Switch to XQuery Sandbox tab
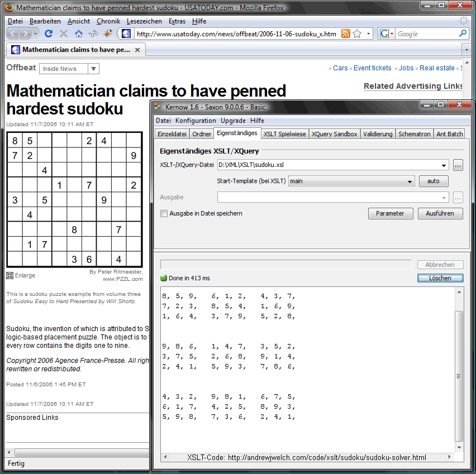 pyautogui.click(x=334, y=134)
